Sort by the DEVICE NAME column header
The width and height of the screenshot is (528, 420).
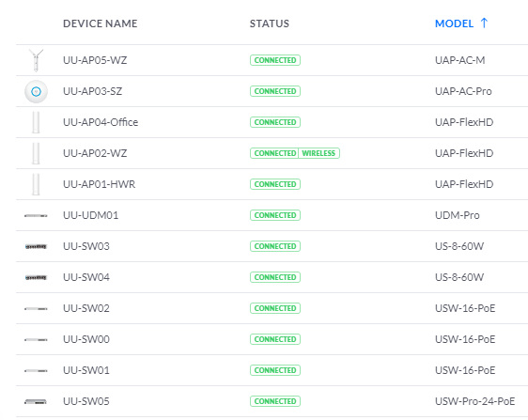point(101,23)
